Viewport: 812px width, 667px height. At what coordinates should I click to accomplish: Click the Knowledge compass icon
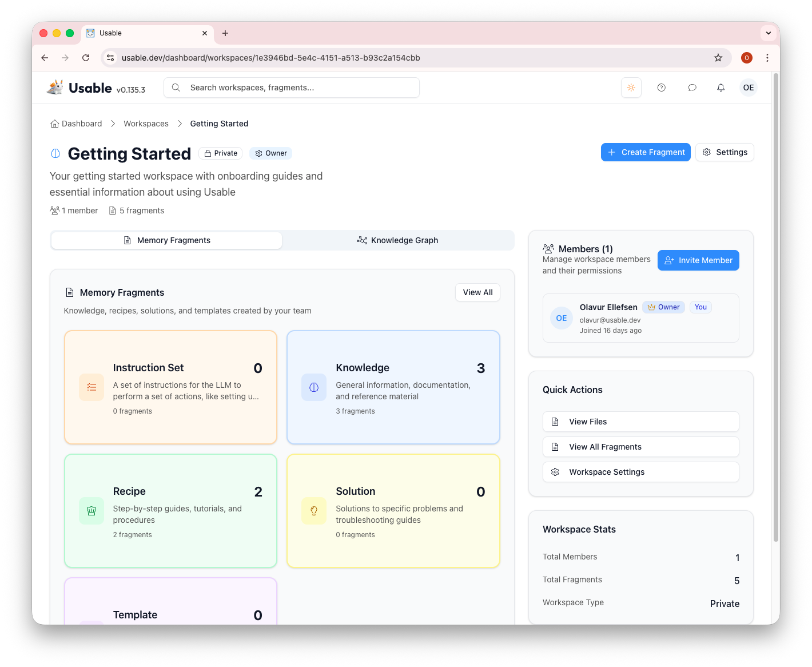coord(314,387)
